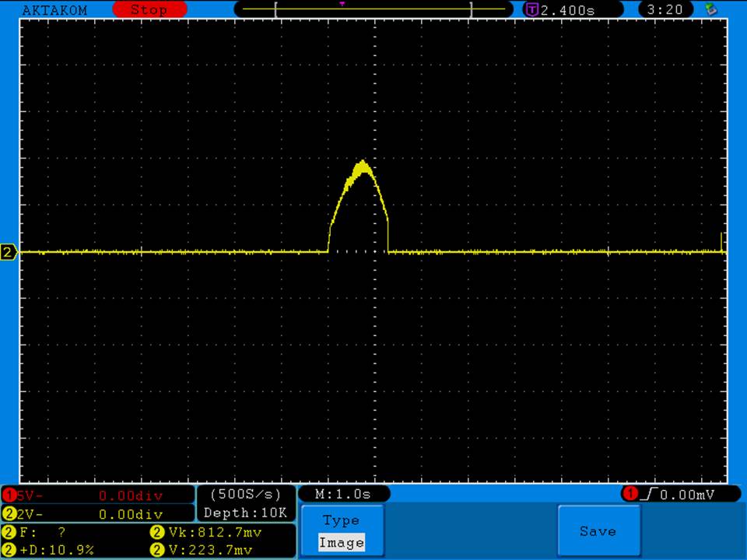Click the trigger source channel 1 badge
The image size is (747, 560).
(629, 494)
